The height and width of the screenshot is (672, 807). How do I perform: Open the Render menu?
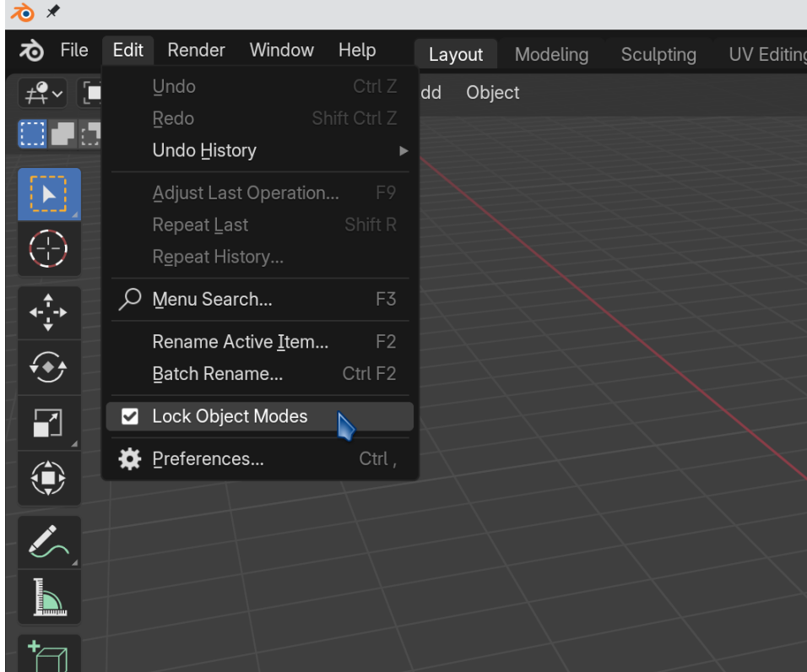pyautogui.click(x=196, y=51)
